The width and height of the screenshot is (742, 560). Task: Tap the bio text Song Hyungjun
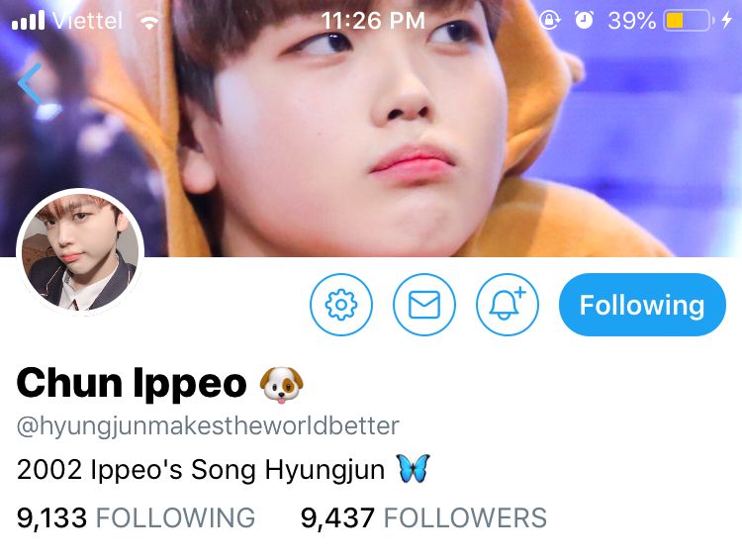click(288, 470)
